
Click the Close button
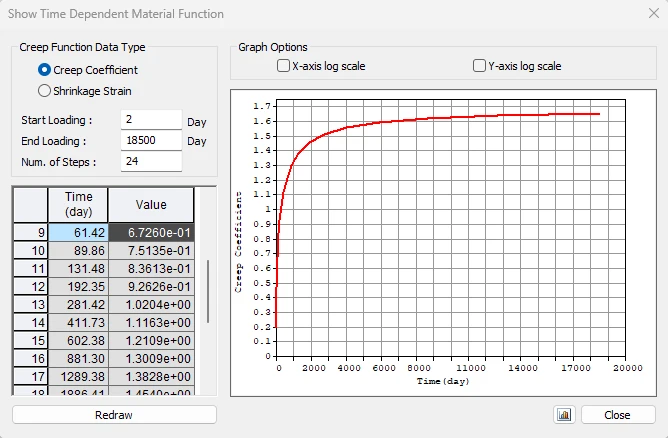click(618, 415)
